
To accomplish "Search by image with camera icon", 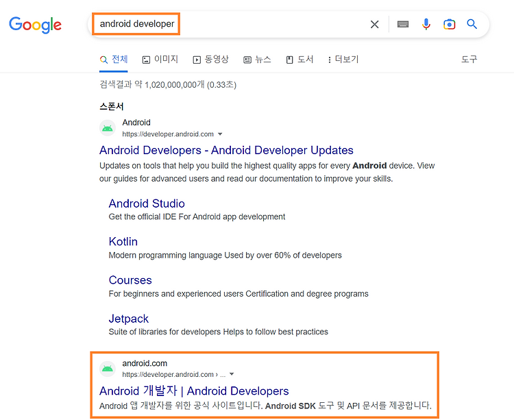I will [449, 24].
